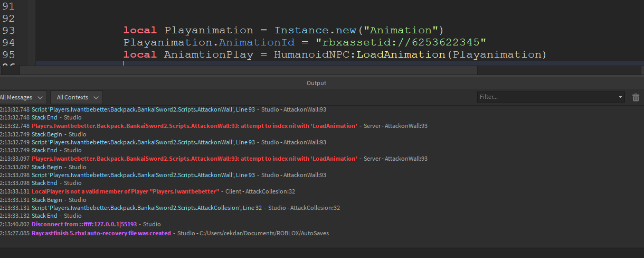Click line number 94 in the gutter
The image size is (644, 258).
point(8,42)
